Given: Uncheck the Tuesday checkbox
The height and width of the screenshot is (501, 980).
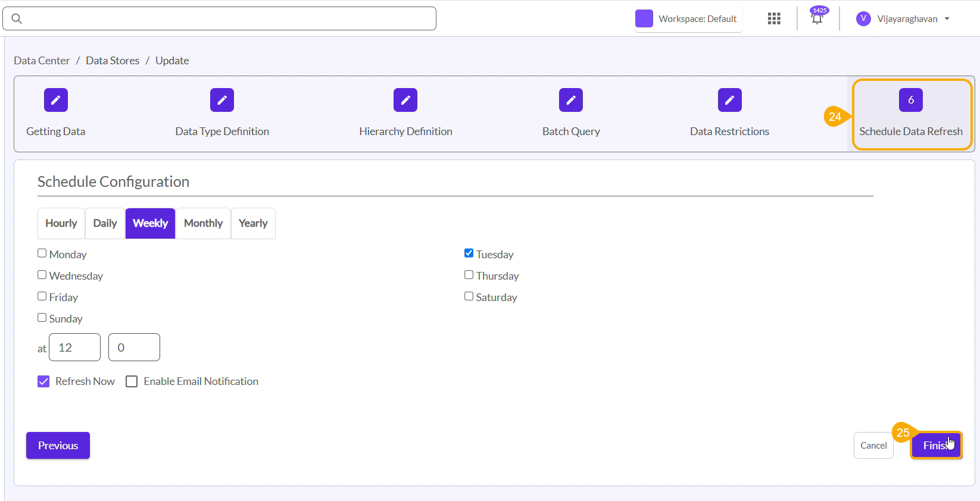Looking at the screenshot, I should 469,253.
